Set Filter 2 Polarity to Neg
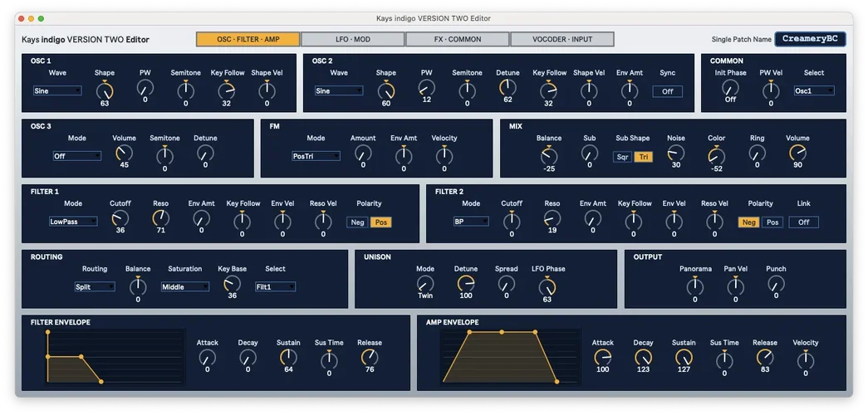Image resolution: width=868 pixels, height=415 pixels. point(748,222)
